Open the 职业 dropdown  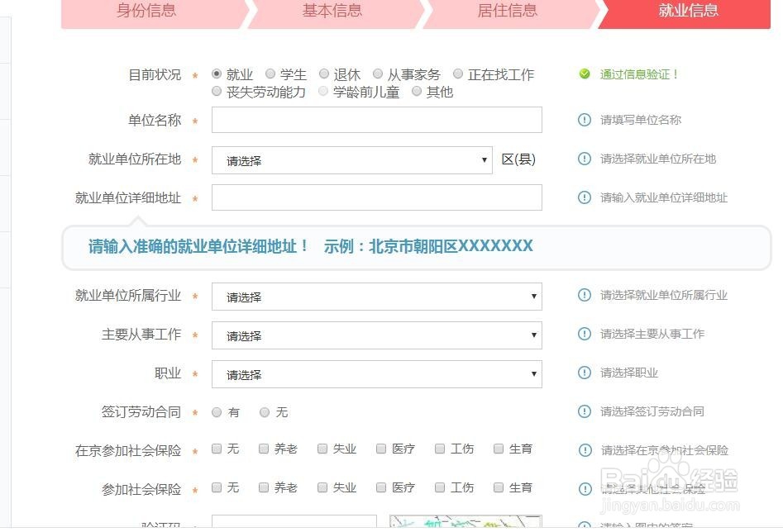click(376, 373)
